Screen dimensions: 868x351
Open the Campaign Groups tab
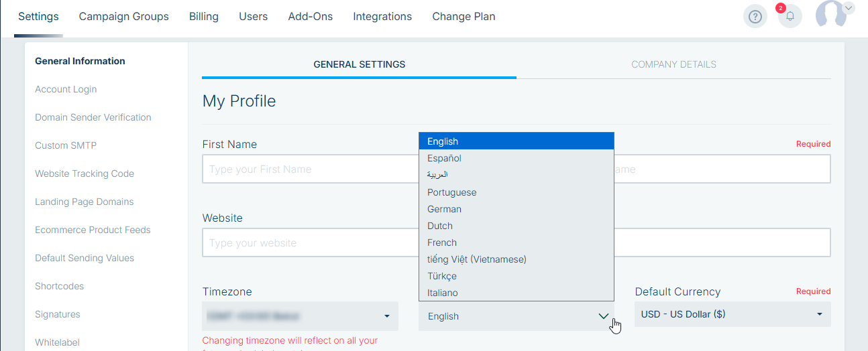pos(123,17)
